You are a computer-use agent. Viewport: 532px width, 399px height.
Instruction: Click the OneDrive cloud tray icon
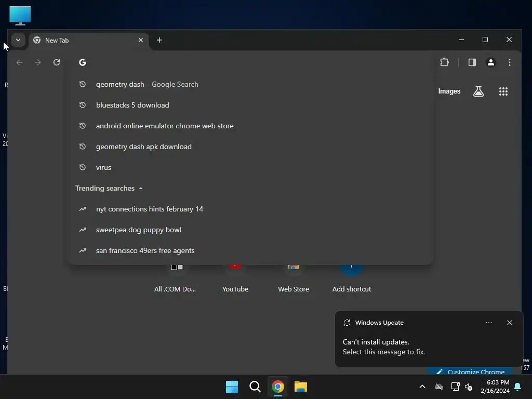439,387
